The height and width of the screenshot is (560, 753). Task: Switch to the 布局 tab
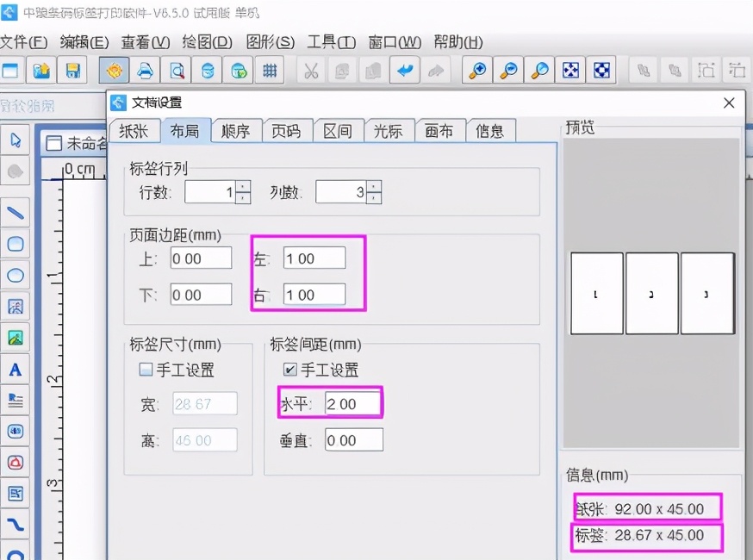pyautogui.click(x=185, y=130)
